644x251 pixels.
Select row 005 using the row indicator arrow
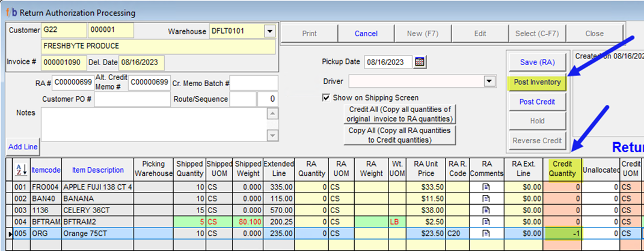click(x=8, y=233)
